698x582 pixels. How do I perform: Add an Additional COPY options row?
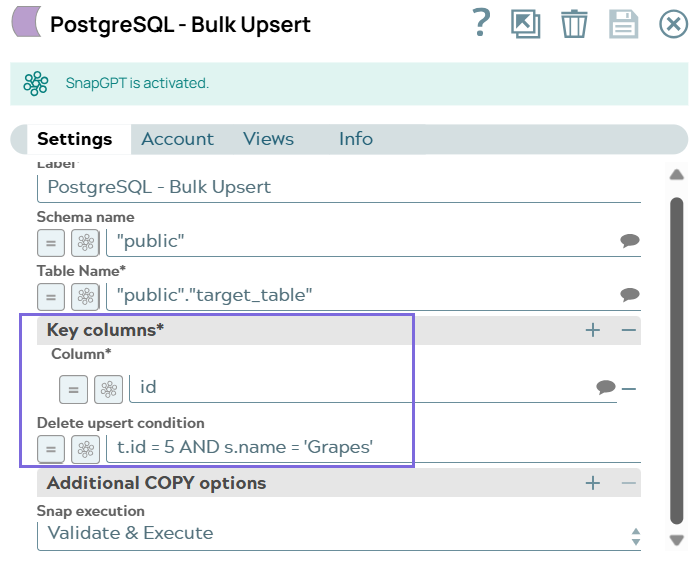593,483
